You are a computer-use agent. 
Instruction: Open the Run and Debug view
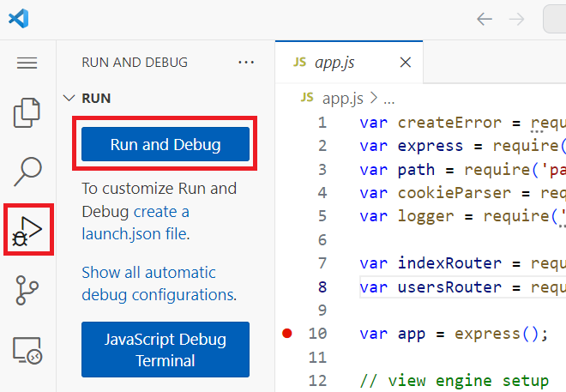28,230
